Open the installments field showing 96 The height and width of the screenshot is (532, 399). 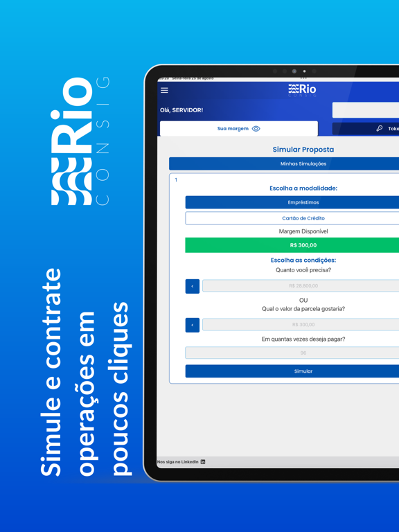(x=292, y=353)
